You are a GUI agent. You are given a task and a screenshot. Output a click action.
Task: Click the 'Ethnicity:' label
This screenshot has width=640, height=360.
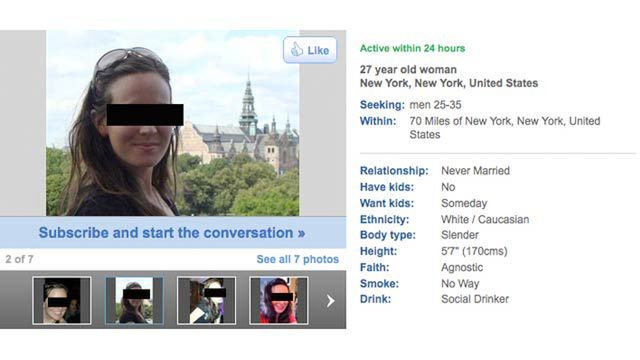384,220
